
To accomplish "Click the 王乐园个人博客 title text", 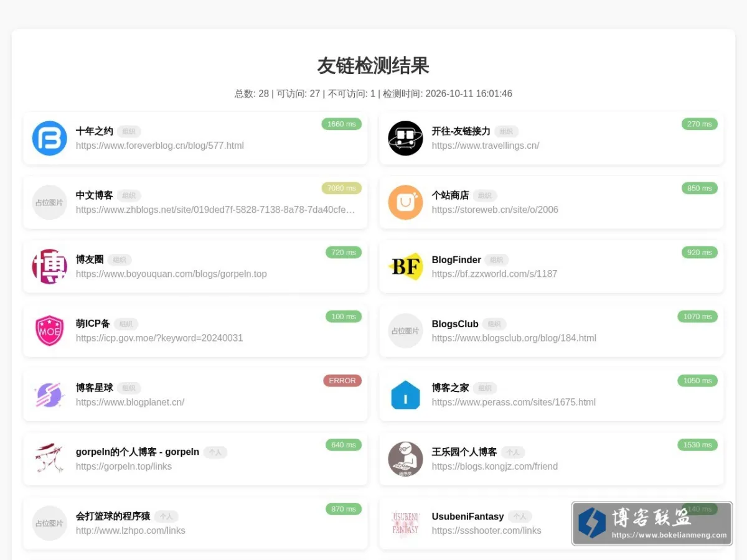I will pos(464,452).
